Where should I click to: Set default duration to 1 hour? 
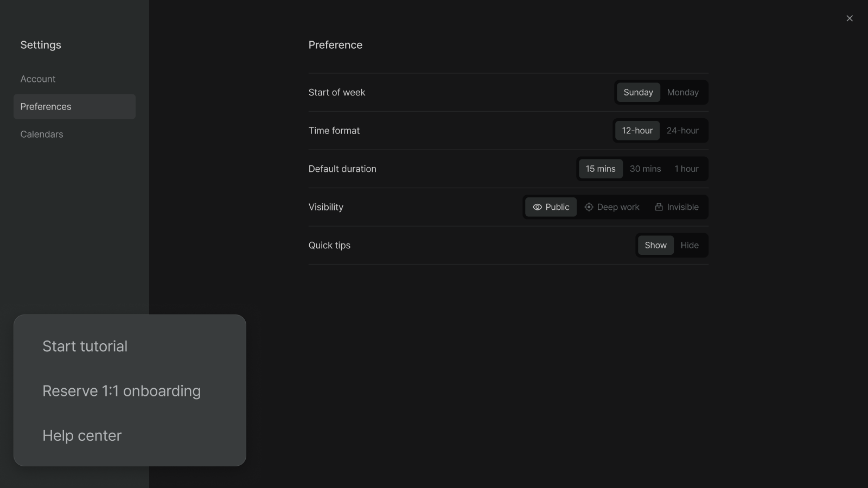(x=686, y=169)
